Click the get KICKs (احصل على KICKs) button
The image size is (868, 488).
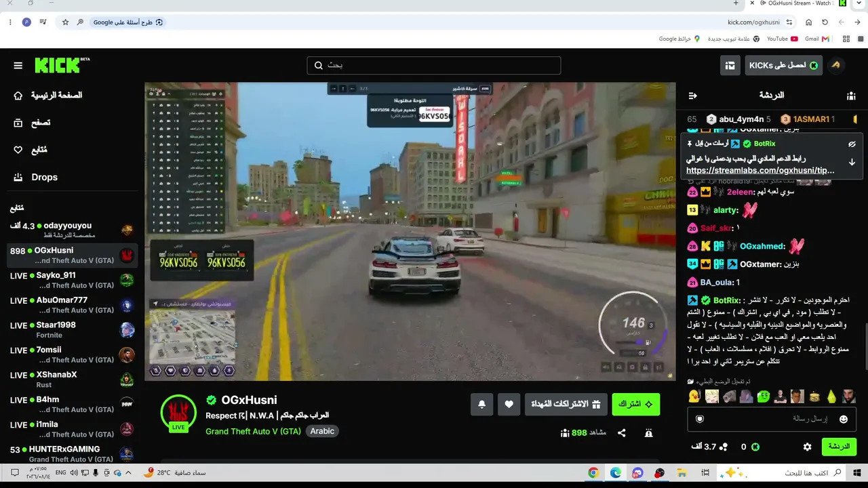coord(783,65)
